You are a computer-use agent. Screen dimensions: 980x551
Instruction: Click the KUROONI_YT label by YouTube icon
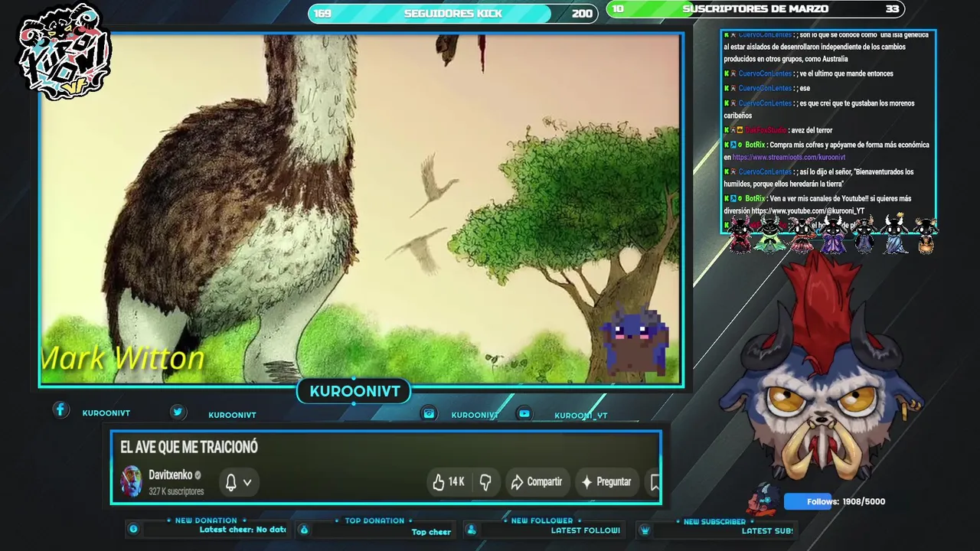point(580,416)
